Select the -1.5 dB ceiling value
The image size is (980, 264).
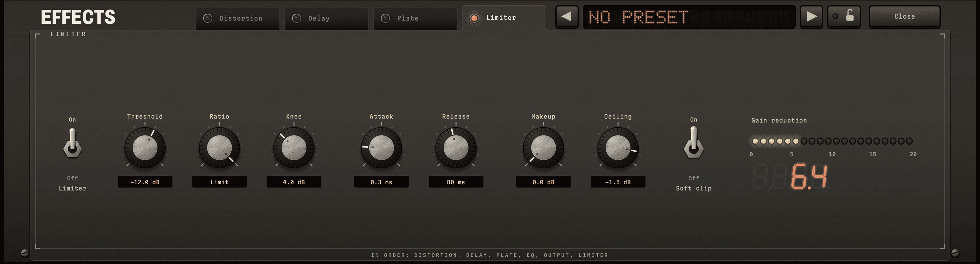(x=618, y=182)
